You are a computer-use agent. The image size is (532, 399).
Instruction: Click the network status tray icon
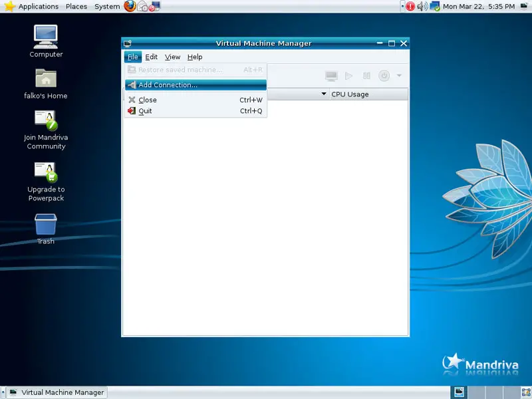(435, 7)
